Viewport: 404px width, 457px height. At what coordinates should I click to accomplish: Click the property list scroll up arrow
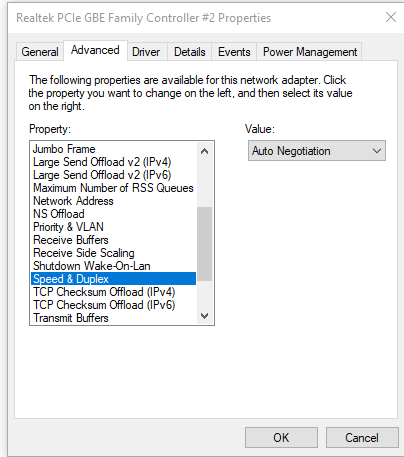point(205,151)
